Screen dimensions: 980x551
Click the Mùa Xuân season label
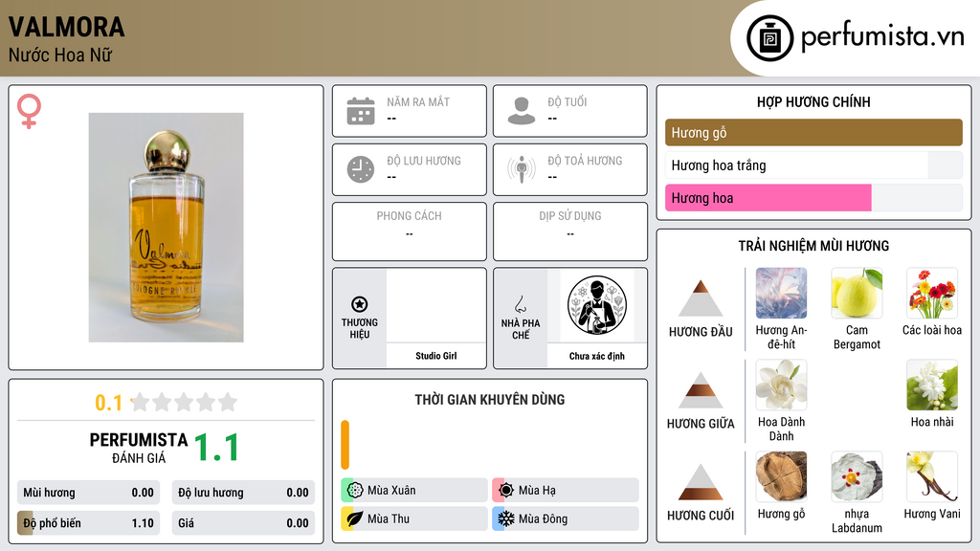point(391,491)
